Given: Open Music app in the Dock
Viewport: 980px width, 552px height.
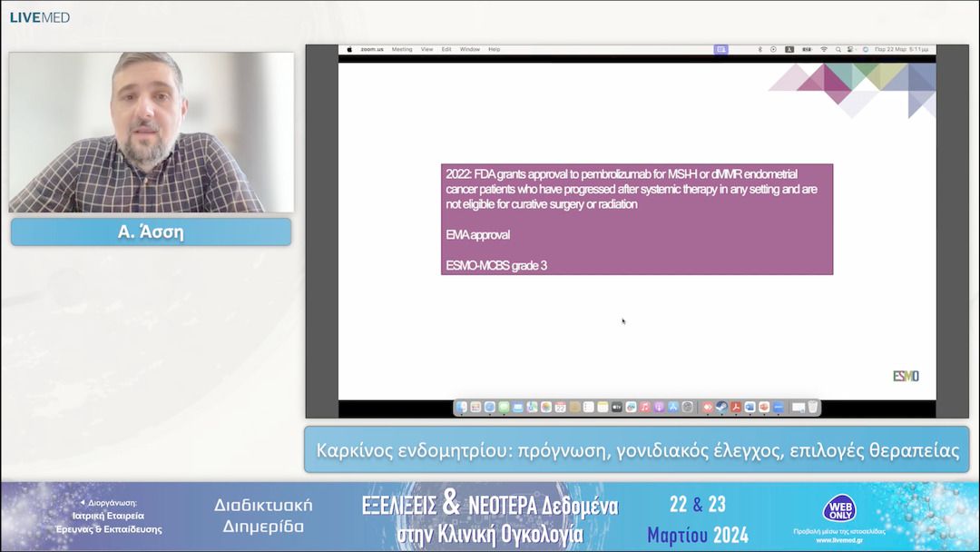Looking at the screenshot, I should [645, 407].
